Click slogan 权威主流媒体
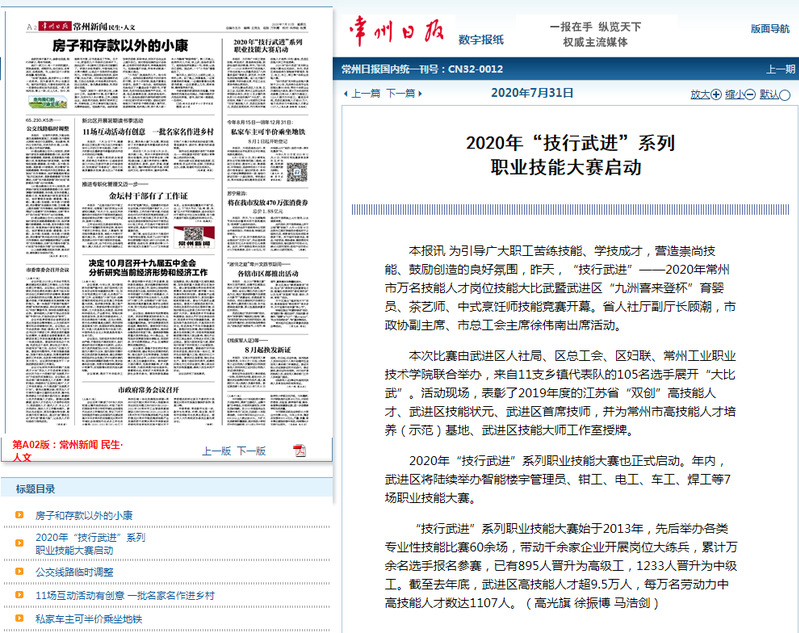This screenshot has height=633, width=799. click(x=595, y=42)
